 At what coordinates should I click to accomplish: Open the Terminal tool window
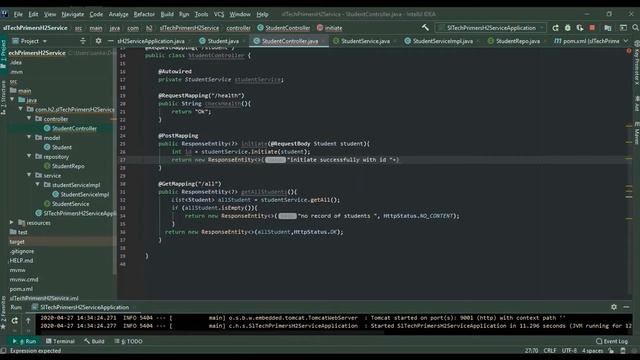[60, 341]
